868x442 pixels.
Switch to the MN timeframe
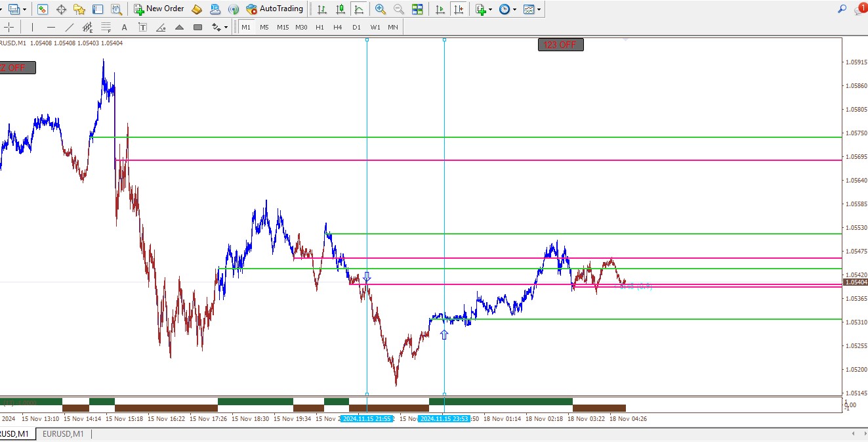(x=392, y=27)
